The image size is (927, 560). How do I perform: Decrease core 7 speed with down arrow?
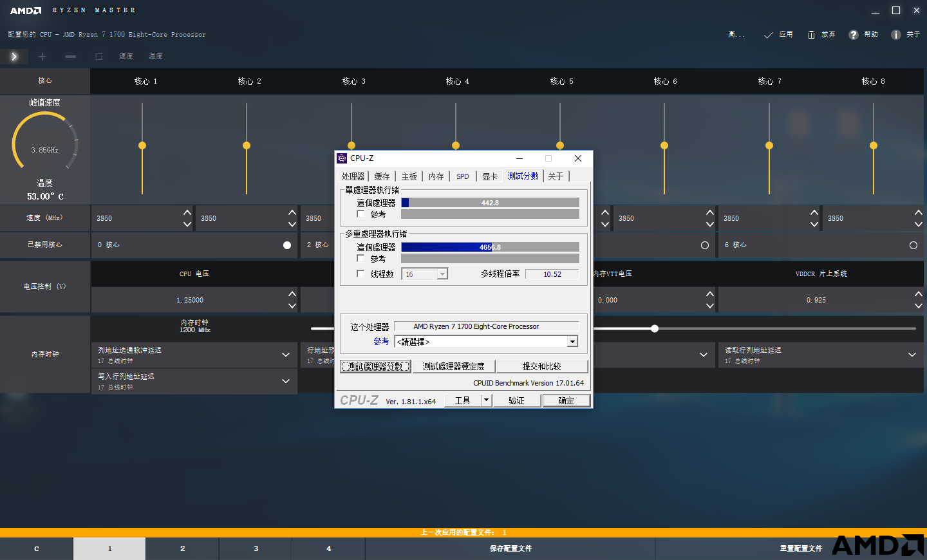click(814, 224)
